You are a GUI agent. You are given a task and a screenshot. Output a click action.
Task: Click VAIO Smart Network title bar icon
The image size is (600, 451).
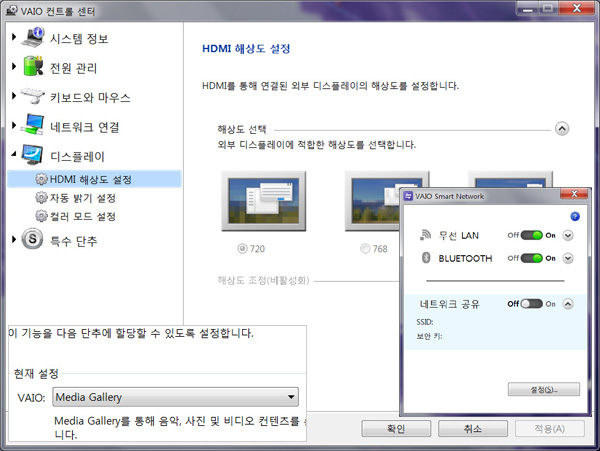click(x=408, y=196)
